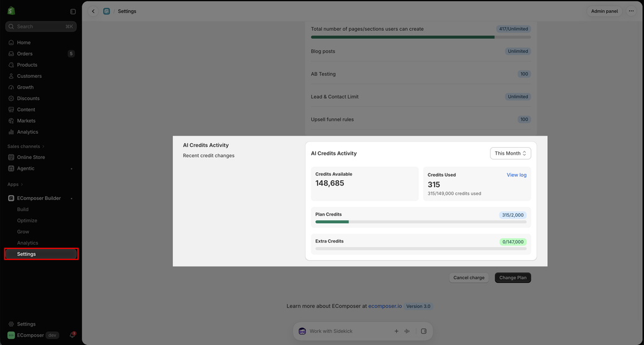Click the Analytics bar chart icon

pyautogui.click(x=11, y=132)
